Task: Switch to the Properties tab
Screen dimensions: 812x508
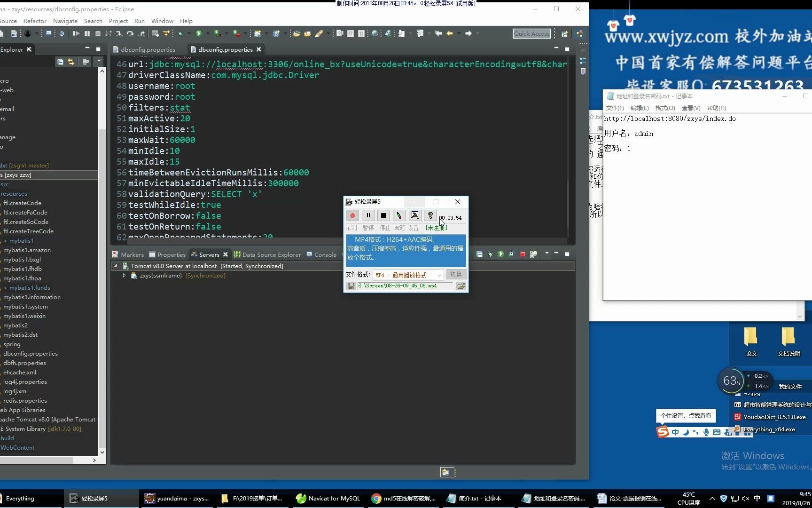Action: (167, 254)
